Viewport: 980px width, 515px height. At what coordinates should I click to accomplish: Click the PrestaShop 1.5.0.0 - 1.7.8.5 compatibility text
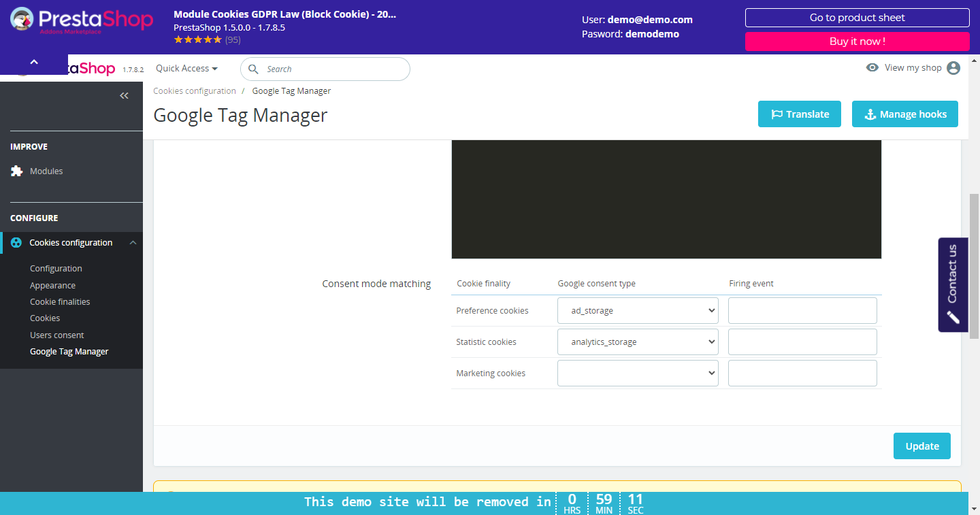point(229,28)
